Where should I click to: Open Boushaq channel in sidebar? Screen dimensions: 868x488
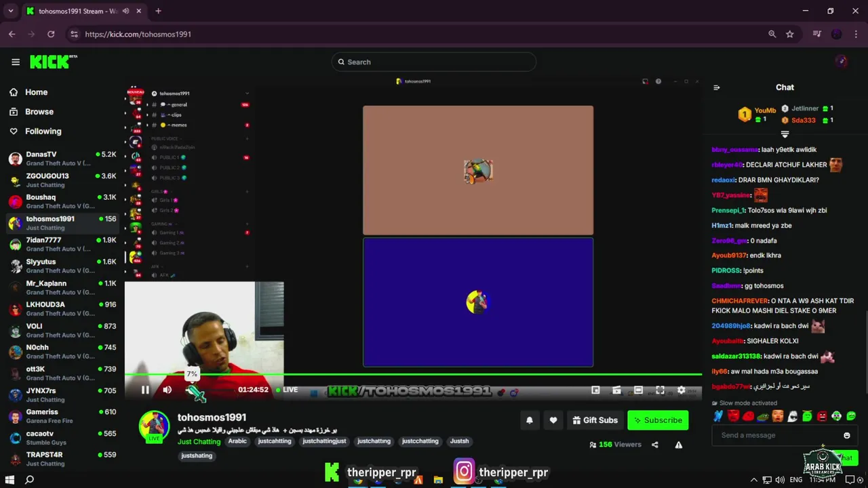point(62,201)
